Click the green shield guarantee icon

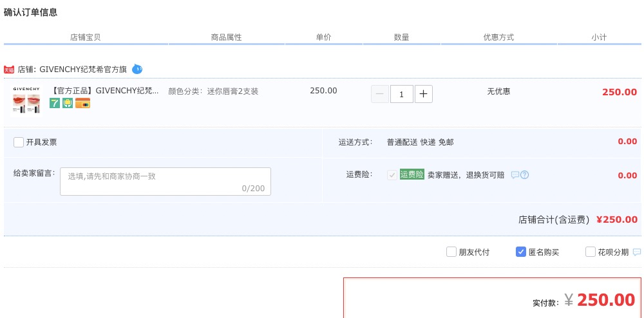coord(68,103)
